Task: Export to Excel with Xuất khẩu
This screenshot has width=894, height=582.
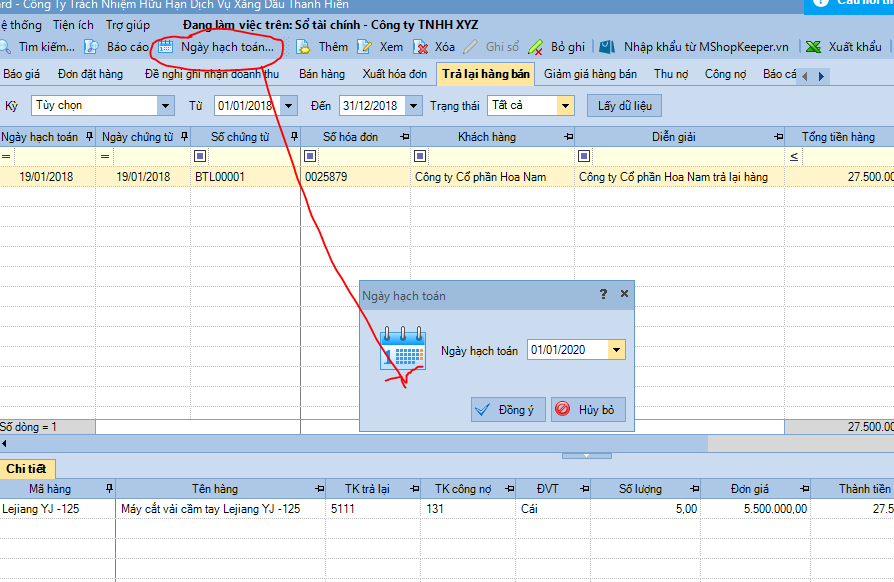Action: (x=844, y=47)
